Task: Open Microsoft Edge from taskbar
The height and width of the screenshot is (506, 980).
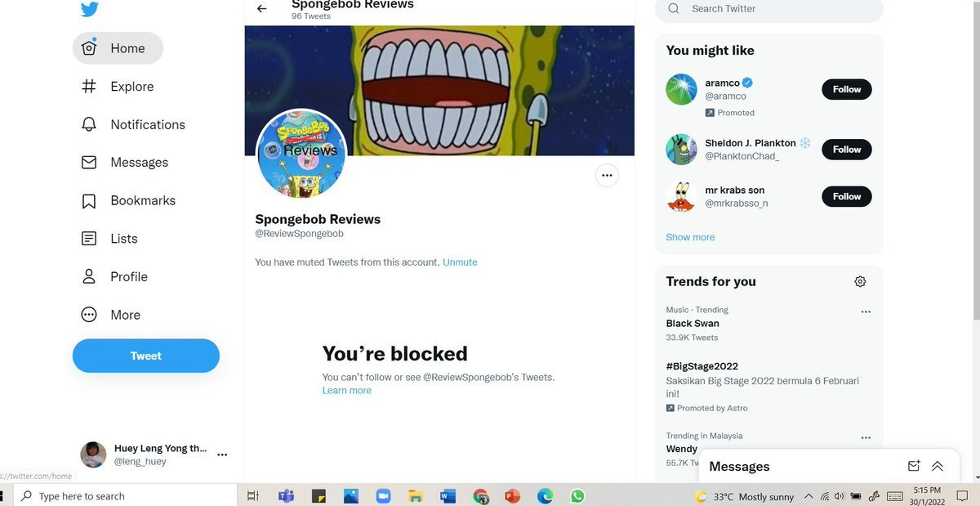Action: pyautogui.click(x=546, y=496)
